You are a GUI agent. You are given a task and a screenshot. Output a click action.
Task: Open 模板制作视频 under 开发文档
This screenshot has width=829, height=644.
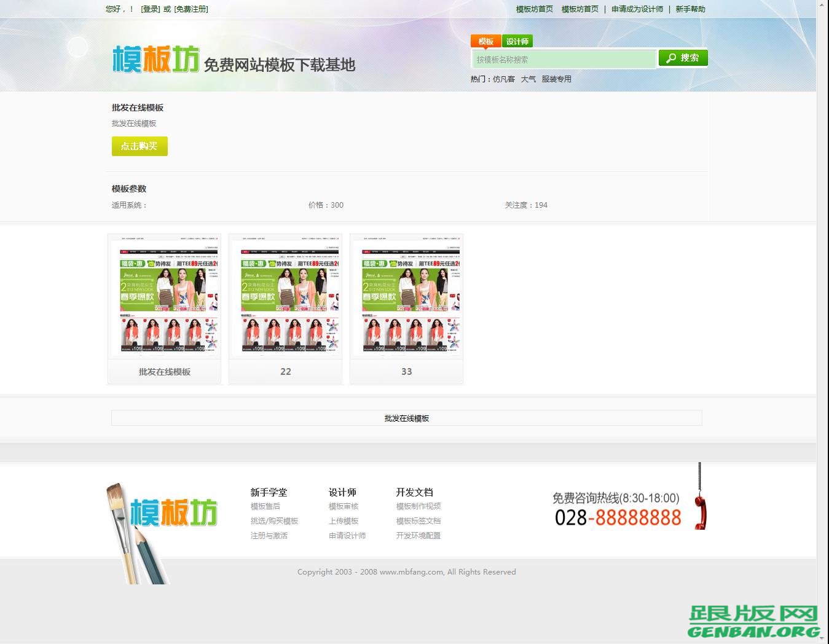click(418, 506)
